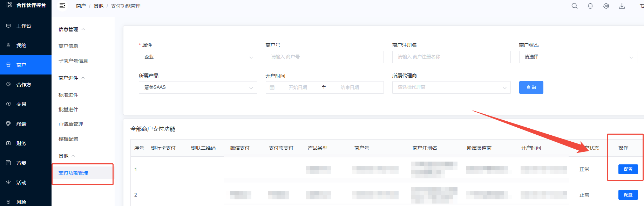Image resolution: width=644 pixels, height=206 pixels.
Task: Open the notification bell icon
Action: (590, 6)
